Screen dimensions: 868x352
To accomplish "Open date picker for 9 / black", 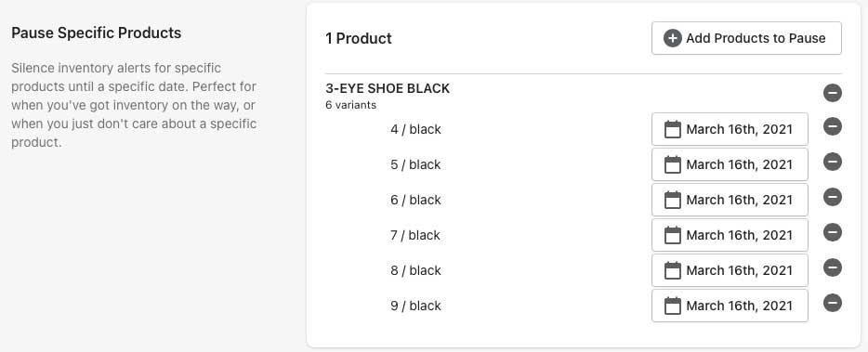I will pyautogui.click(x=730, y=306).
